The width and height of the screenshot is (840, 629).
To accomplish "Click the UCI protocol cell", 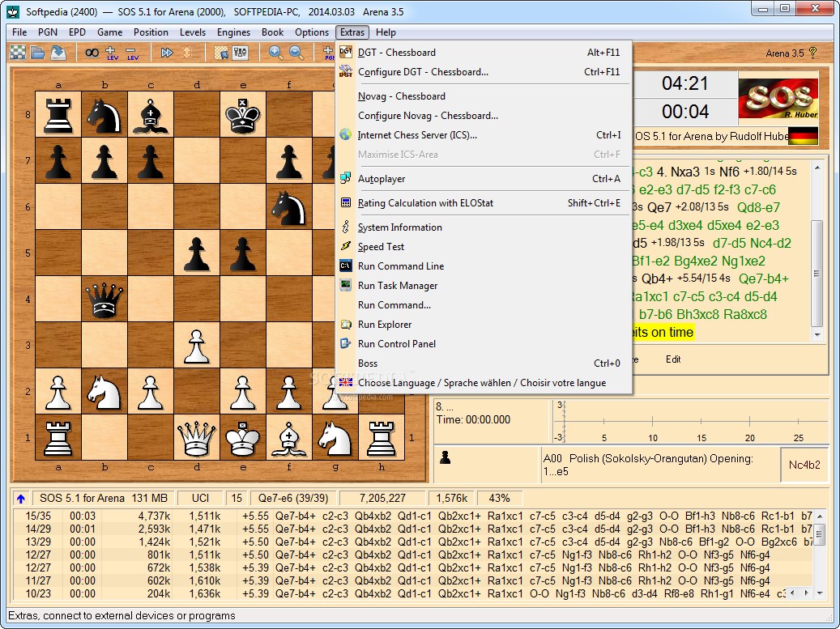I will pos(200,499).
